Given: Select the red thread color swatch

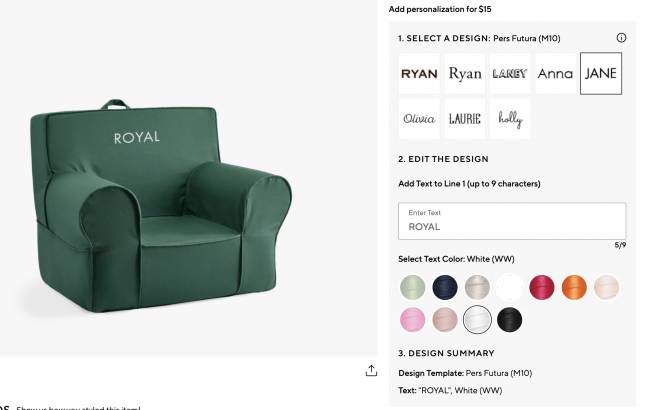Looking at the screenshot, I should (542, 287).
